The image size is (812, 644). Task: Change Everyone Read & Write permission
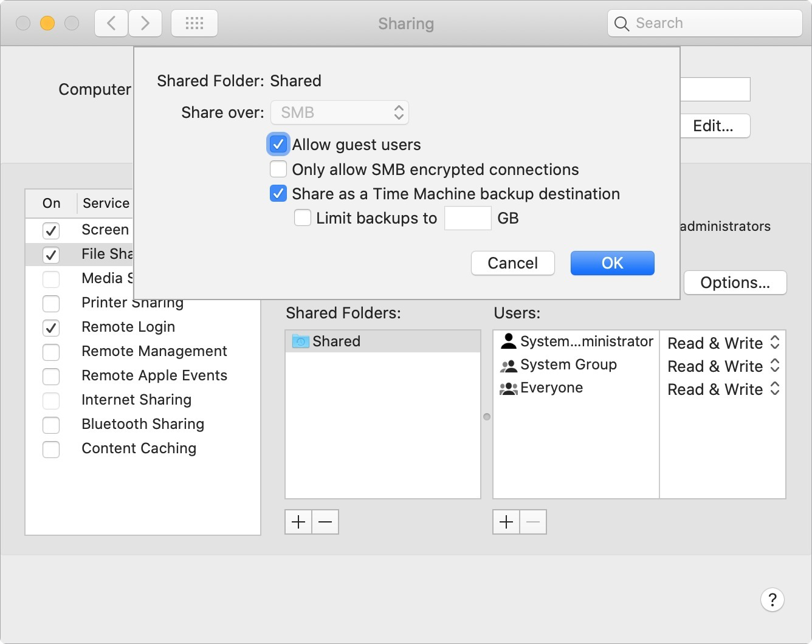[723, 389]
